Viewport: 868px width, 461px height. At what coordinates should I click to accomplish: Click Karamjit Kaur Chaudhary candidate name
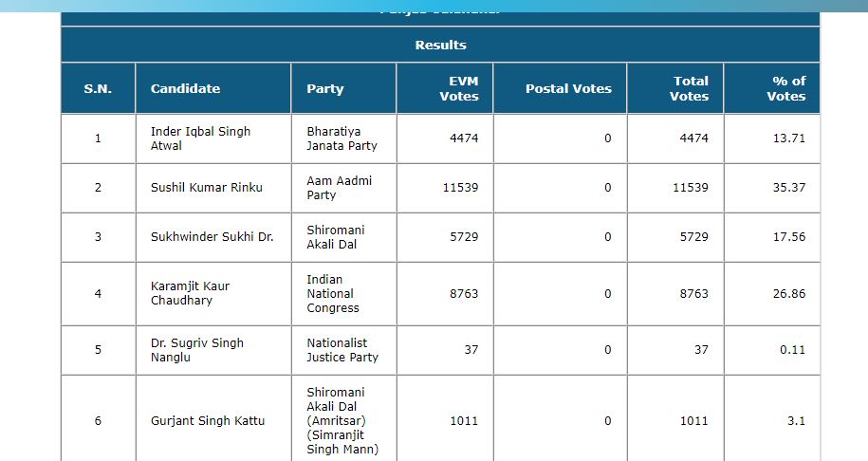[x=190, y=293]
